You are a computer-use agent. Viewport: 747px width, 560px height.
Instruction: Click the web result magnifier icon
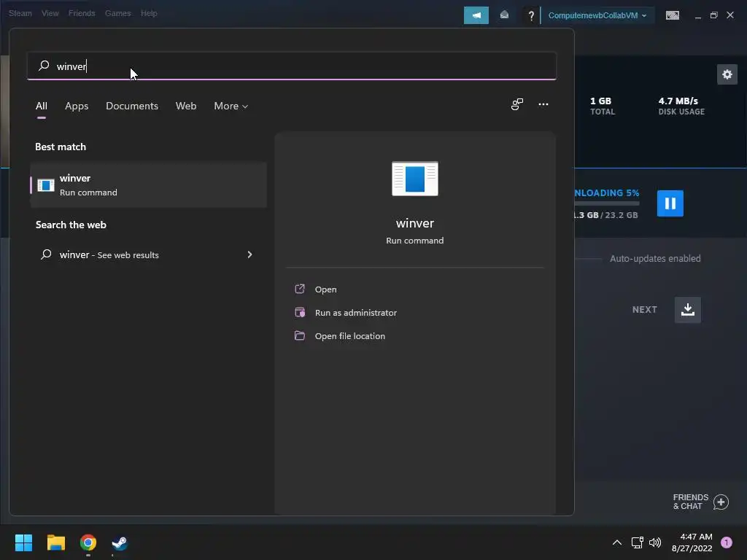click(x=46, y=254)
